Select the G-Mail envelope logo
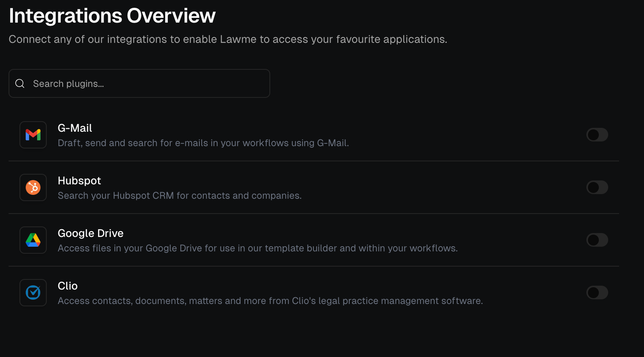644x357 pixels. (x=33, y=135)
